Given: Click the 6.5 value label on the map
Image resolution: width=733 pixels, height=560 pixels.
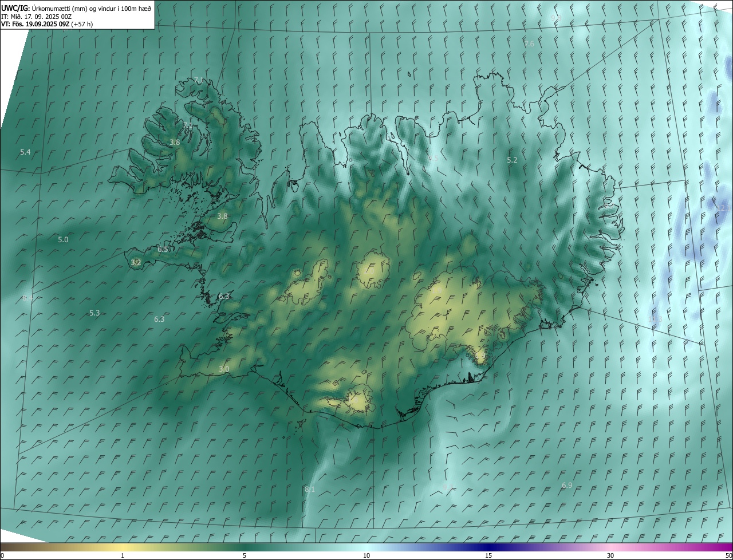Looking at the screenshot, I should [x=163, y=250].
